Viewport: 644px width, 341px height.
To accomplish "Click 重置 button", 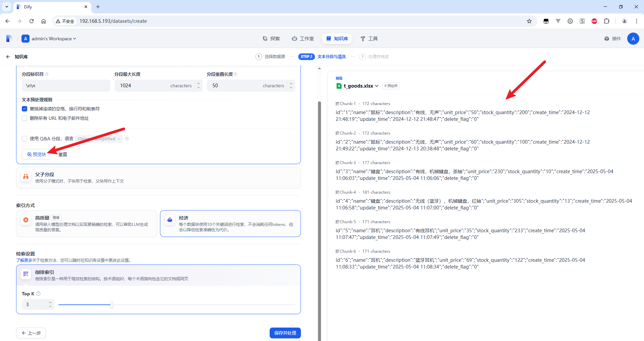I will pos(63,154).
